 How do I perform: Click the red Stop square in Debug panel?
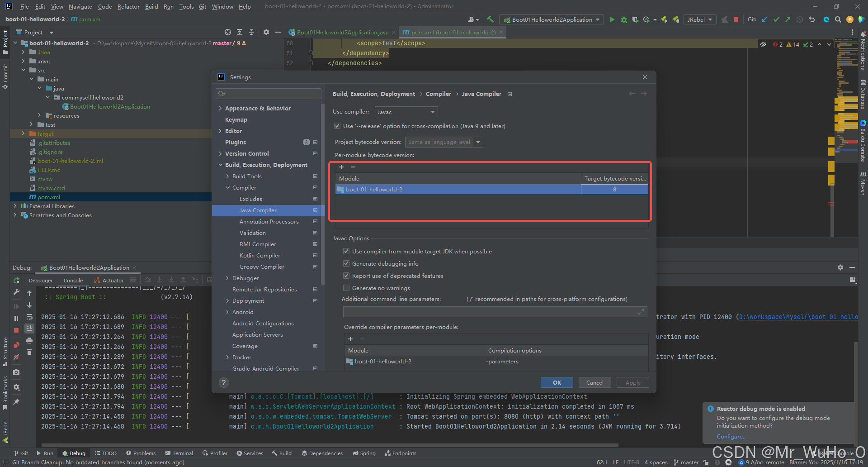[16, 330]
